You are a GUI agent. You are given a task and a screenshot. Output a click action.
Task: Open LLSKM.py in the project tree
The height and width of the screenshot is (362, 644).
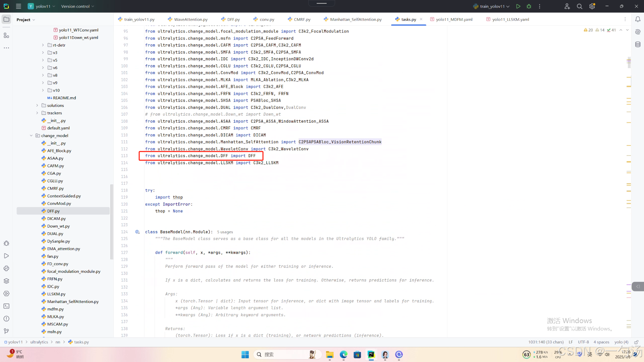(56, 294)
